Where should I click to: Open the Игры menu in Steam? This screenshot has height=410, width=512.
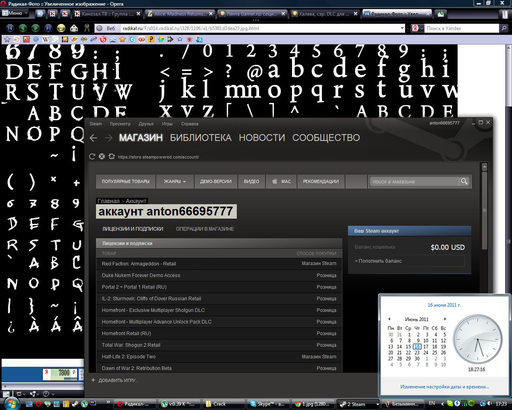(x=167, y=124)
